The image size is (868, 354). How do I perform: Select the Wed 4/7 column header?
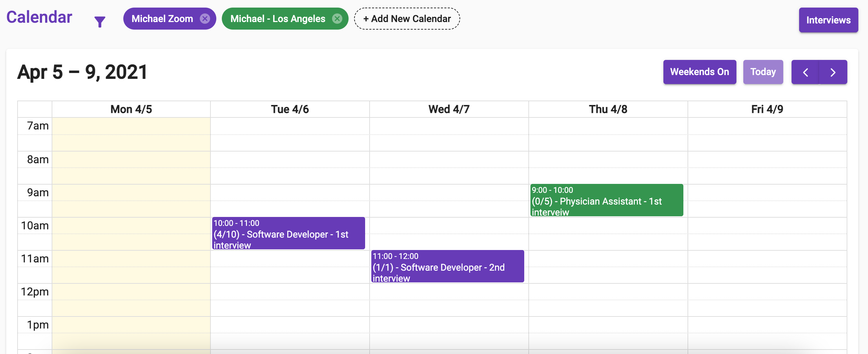pos(449,109)
